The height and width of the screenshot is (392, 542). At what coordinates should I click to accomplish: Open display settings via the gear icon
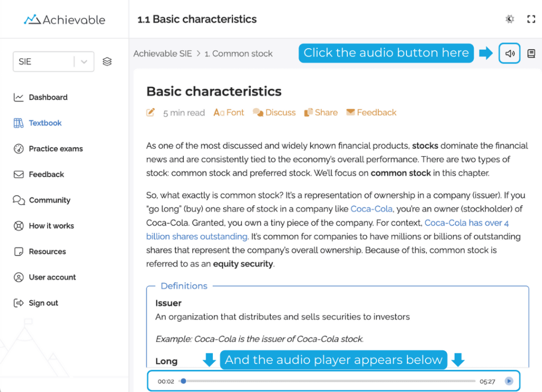coord(509,19)
